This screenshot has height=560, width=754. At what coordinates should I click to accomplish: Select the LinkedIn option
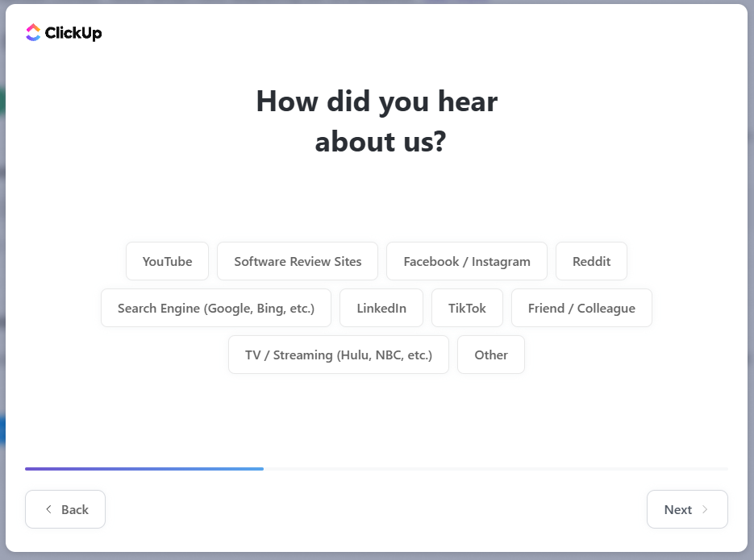coord(381,308)
